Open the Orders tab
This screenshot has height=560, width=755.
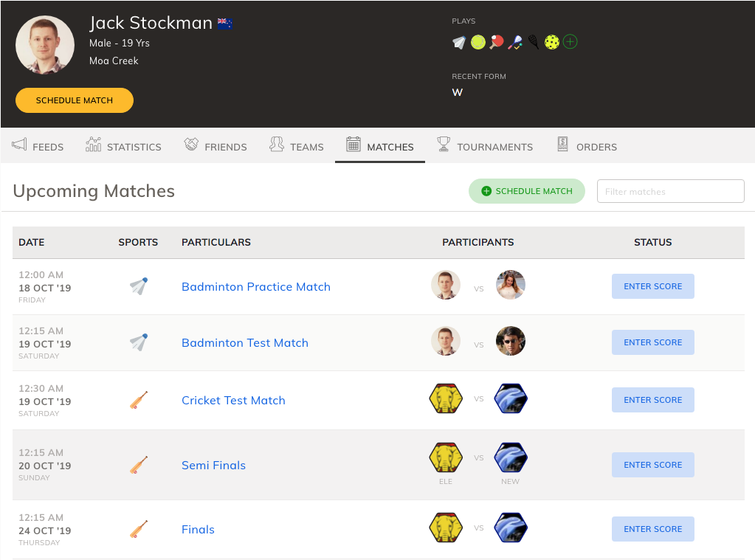(x=587, y=146)
